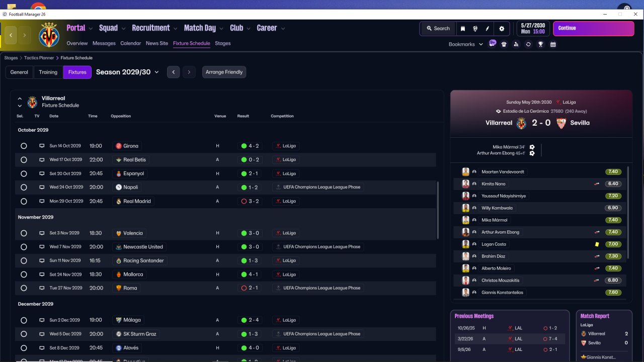The width and height of the screenshot is (644, 362).
Task: Open the scout search shortcut icon
Action: [x=516, y=44]
